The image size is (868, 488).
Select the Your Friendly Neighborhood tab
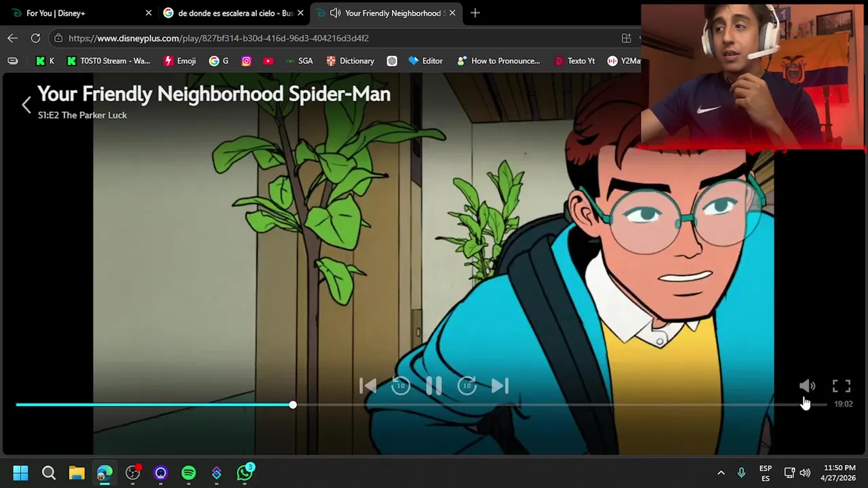pos(387,13)
